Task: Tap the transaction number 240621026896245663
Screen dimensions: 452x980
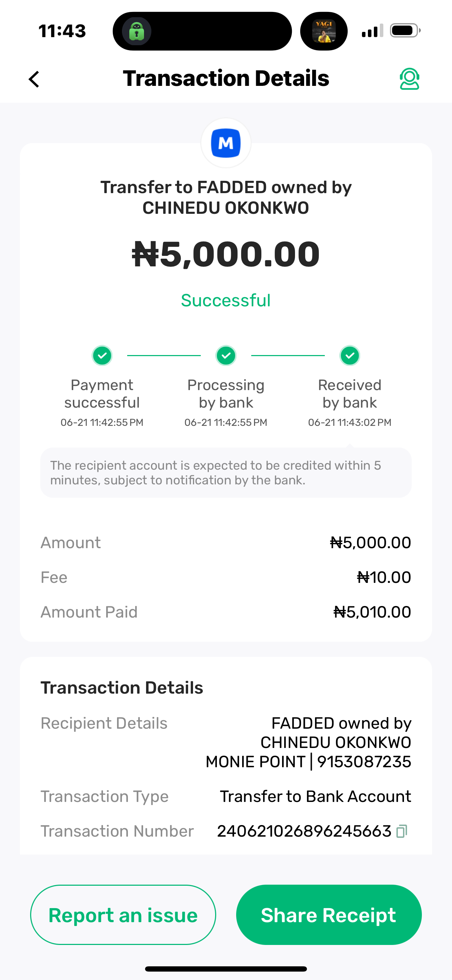Action: point(304,831)
